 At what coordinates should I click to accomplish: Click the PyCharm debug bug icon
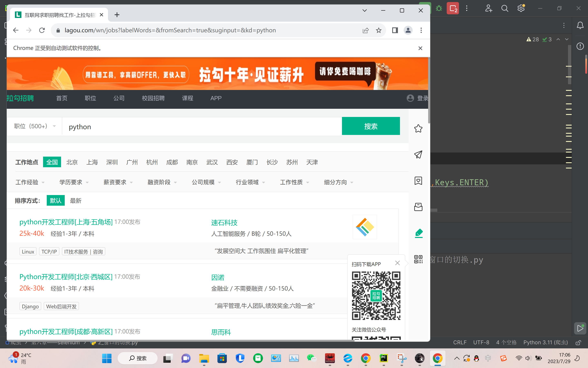click(439, 9)
